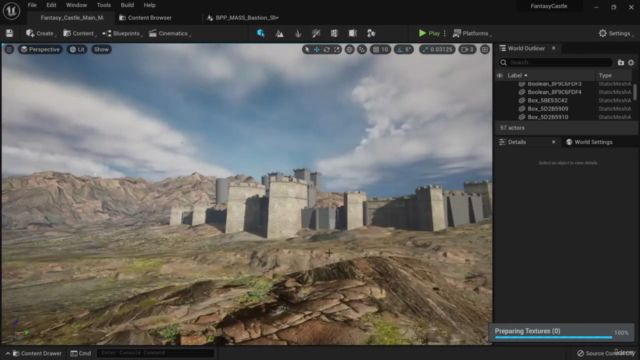Image resolution: width=640 pixels, height=360 pixels.
Task: Switch to Modeling mode icon
Action: [x=334, y=33]
